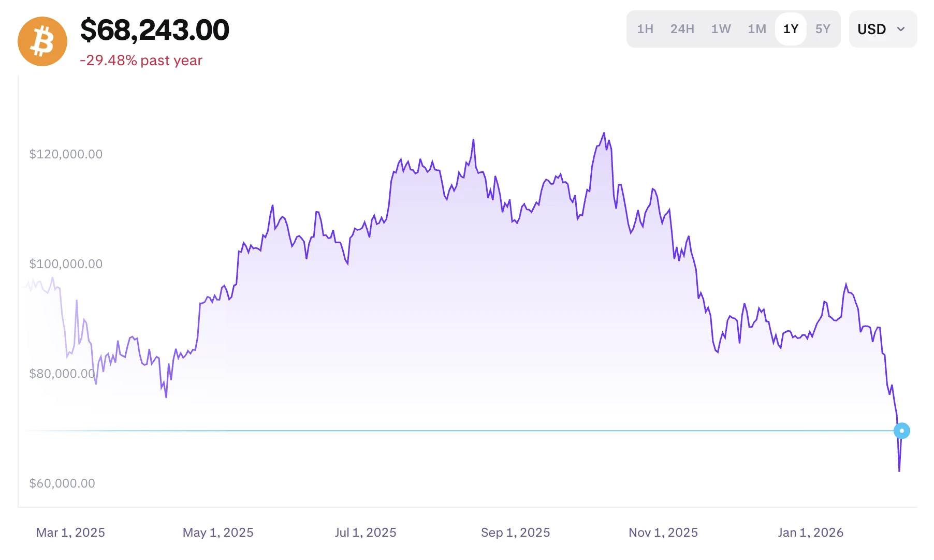Viewport: 934px width, 560px height.
Task: Switch to the 24H time range
Action: (x=682, y=29)
